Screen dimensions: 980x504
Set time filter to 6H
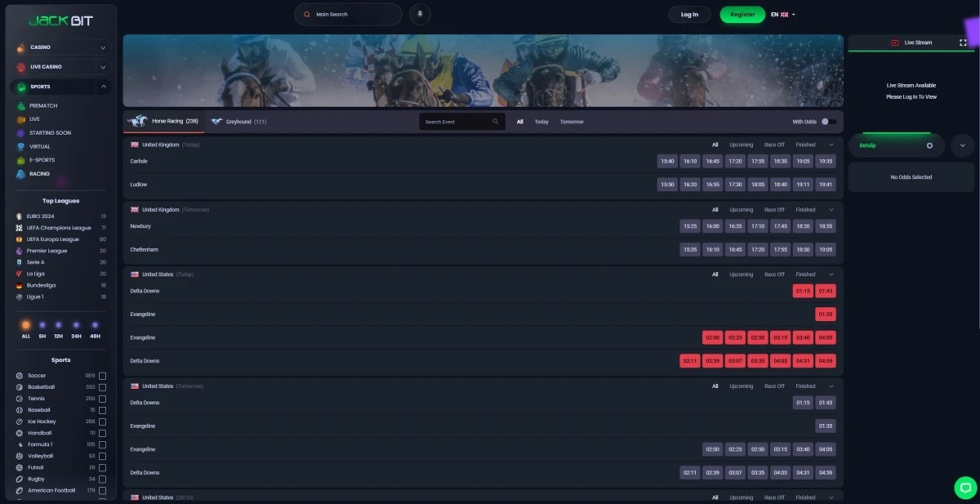pos(42,330)
